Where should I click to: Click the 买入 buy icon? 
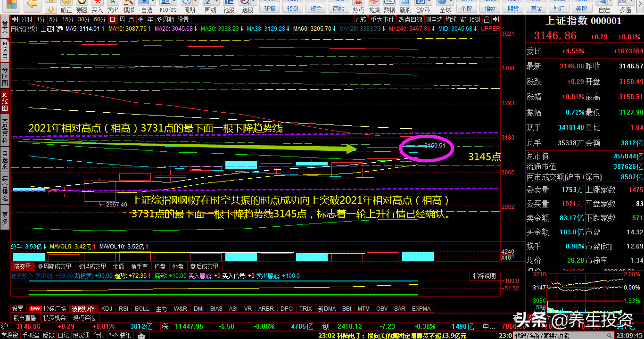(x=97, y=6)
